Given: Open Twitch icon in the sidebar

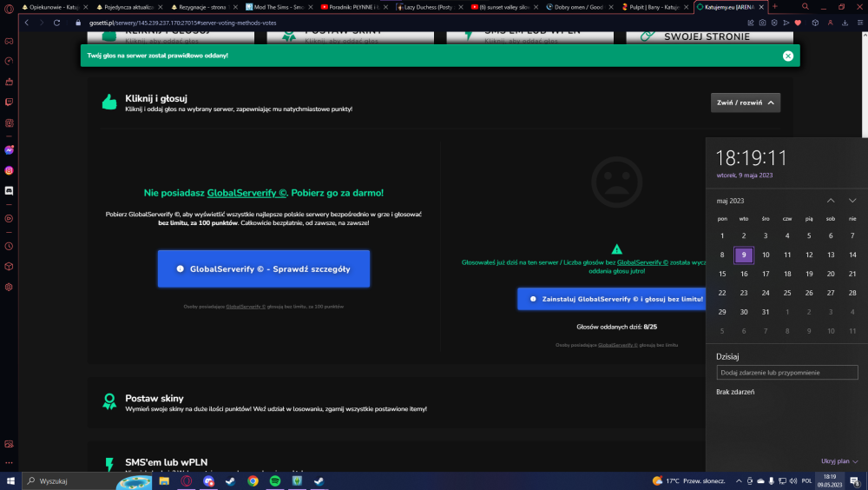Looking at the screenshot, I should 9,102.
